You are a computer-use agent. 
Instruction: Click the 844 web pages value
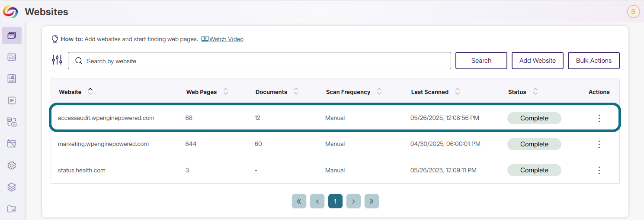(x=191, y=144)
